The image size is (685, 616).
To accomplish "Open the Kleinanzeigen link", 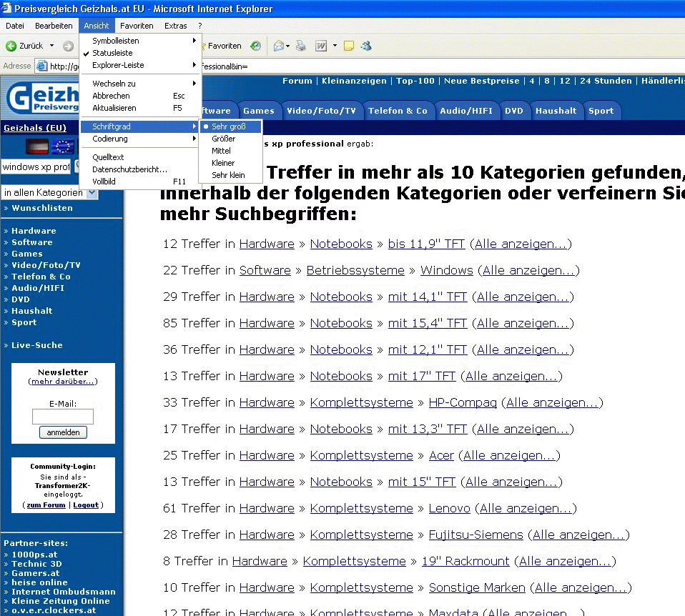I will click(354, 81).
